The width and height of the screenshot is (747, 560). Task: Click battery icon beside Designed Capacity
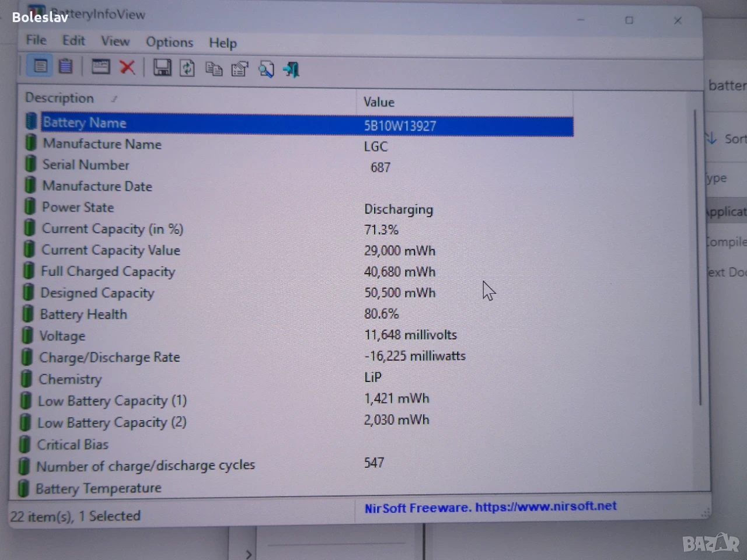(x=28, y=292)
